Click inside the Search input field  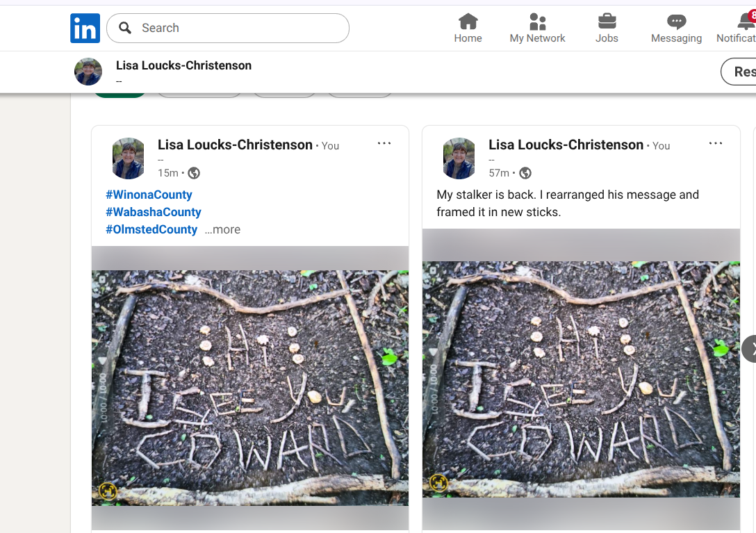[x=228, y=28]
